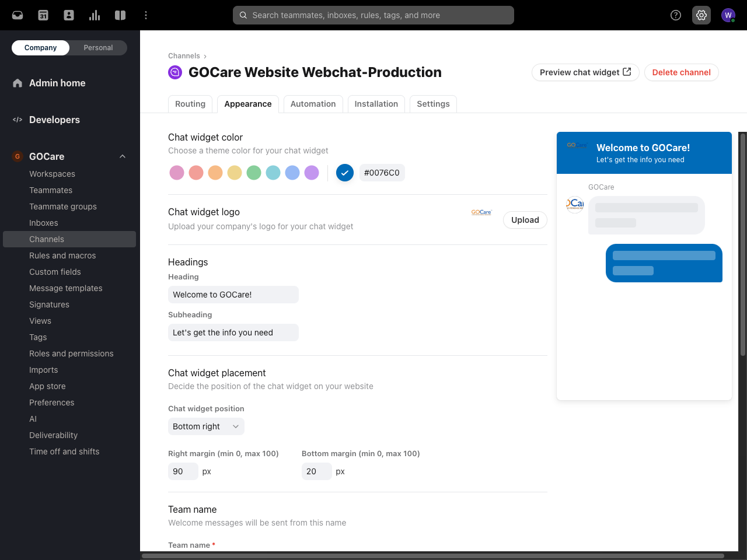Viewport: 747px width, 560px height.
Task: Open the three-dot more menu in top bar
Action: click(x=146, y=15)
